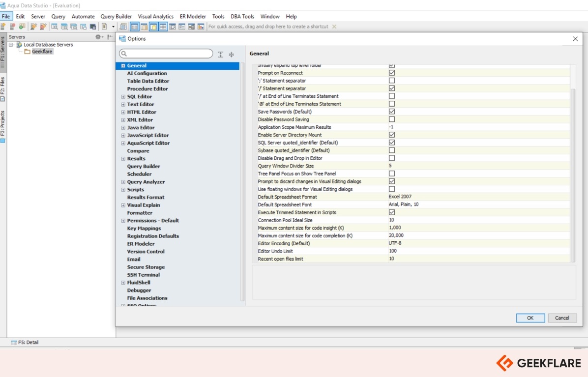The width and height of the screenshot is (588, 377).
Task: Expand the Visual Explain options node
Action: pyautogui.click(x=123, y=205)
